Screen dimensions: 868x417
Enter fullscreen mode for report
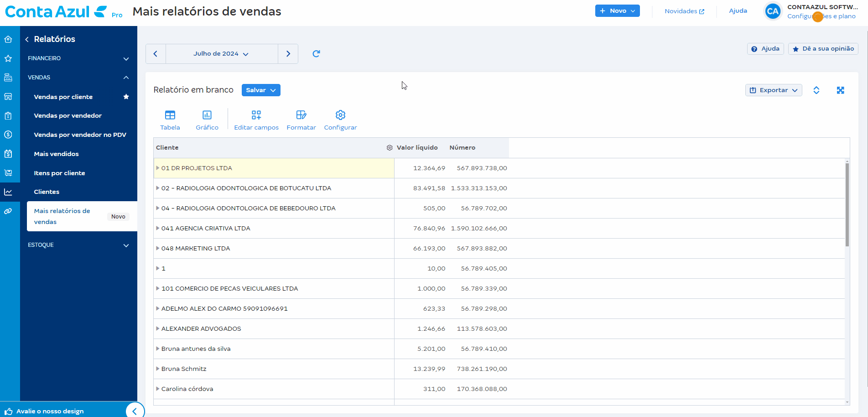[841, 90]
